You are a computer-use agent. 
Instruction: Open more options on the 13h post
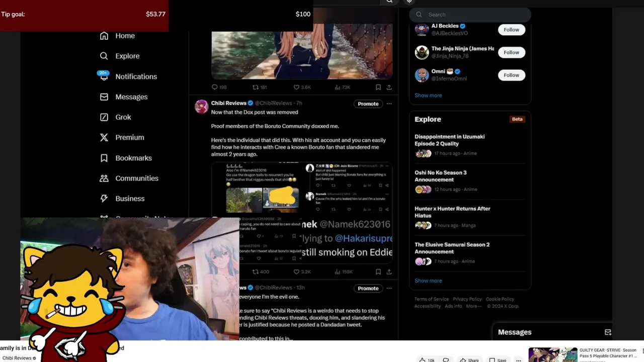click(x=389, y=288)
